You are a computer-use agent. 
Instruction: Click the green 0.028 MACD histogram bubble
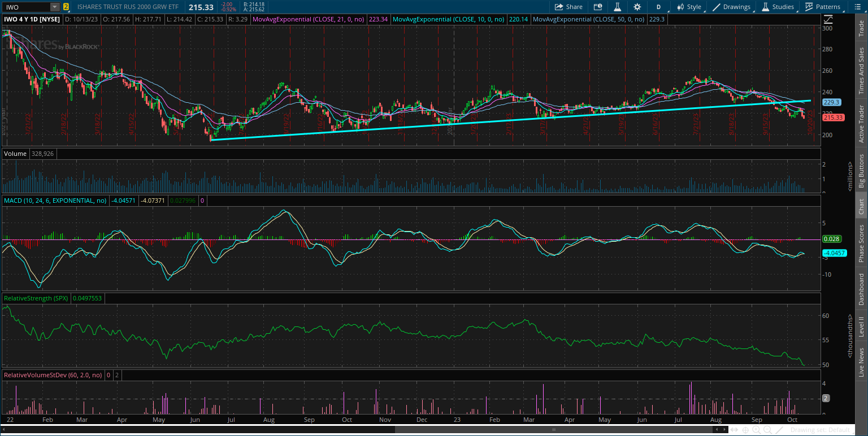832,239
